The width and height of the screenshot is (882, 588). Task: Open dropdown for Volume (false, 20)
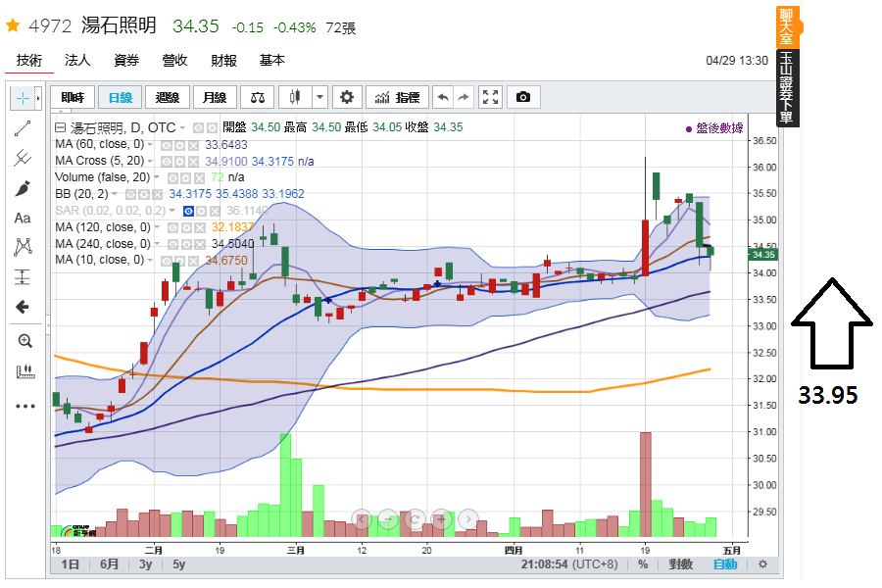[157, 177]
